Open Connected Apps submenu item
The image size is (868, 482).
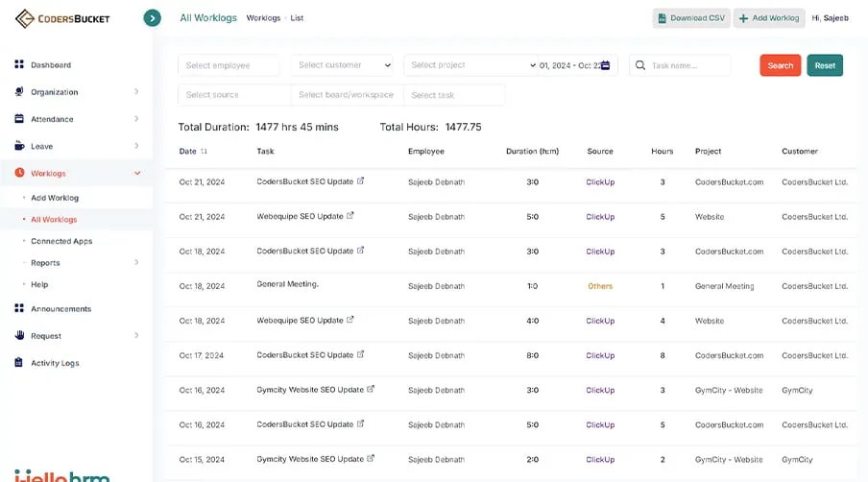[61, 241]
